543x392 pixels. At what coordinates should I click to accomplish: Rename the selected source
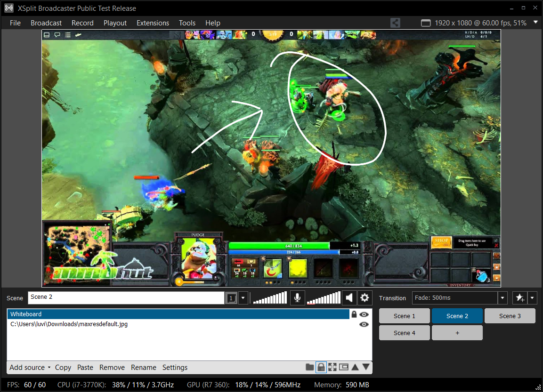click(x=143, y=368)
